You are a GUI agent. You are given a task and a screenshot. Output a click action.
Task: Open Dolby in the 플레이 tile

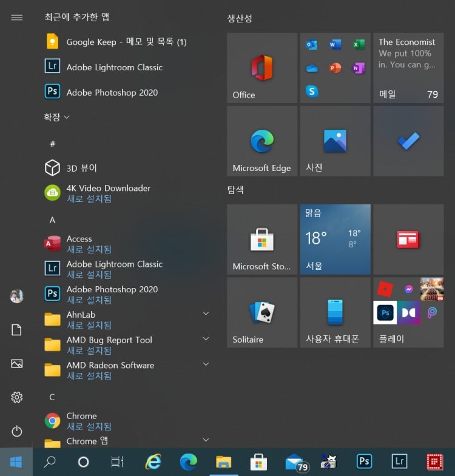tap(408, 312)
